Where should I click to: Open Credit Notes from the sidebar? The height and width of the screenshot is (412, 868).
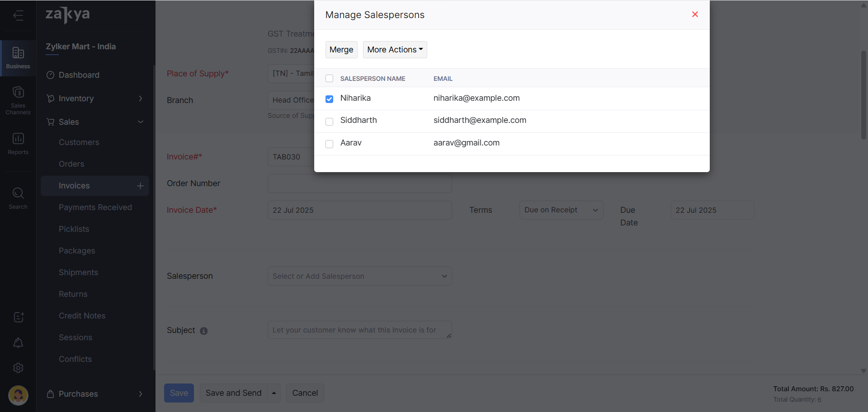point(82,316)
